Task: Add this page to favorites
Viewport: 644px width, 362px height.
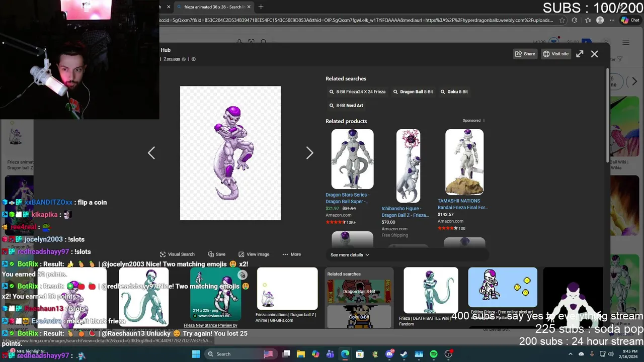Action: click(563, 20)
